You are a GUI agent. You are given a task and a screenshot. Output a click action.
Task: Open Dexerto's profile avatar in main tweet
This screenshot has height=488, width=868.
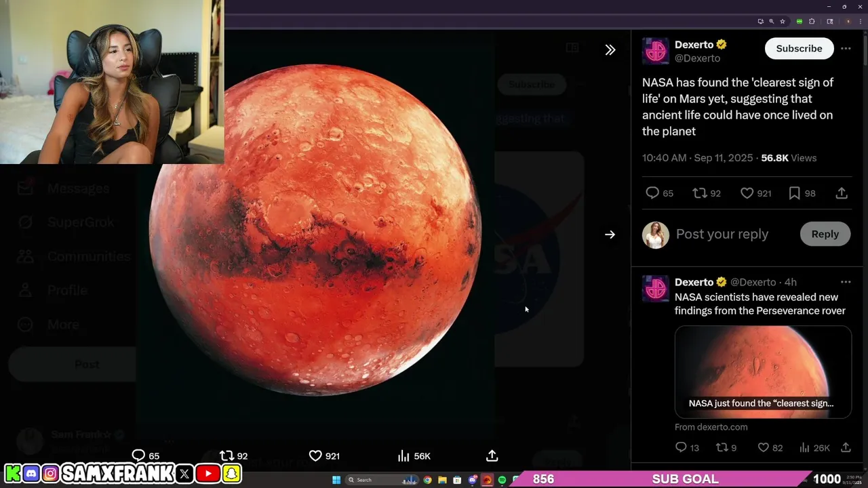(x=656, y=51)
